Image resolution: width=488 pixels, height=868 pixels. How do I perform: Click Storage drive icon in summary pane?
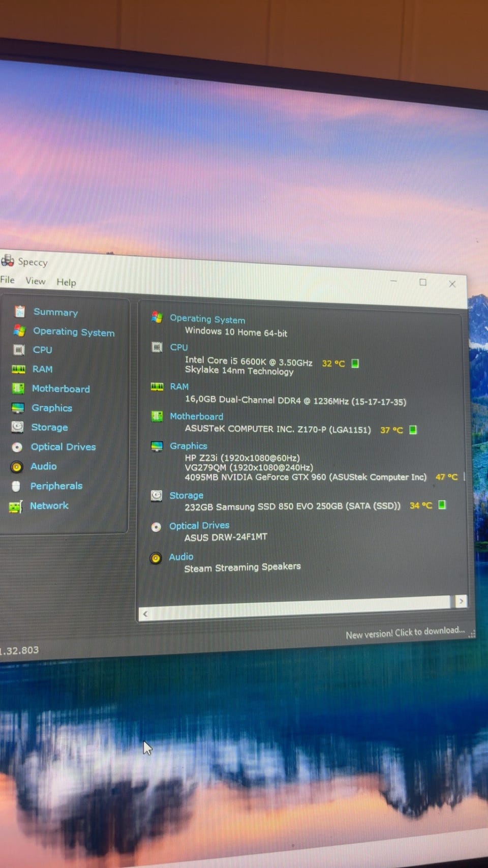coord(157,495)
